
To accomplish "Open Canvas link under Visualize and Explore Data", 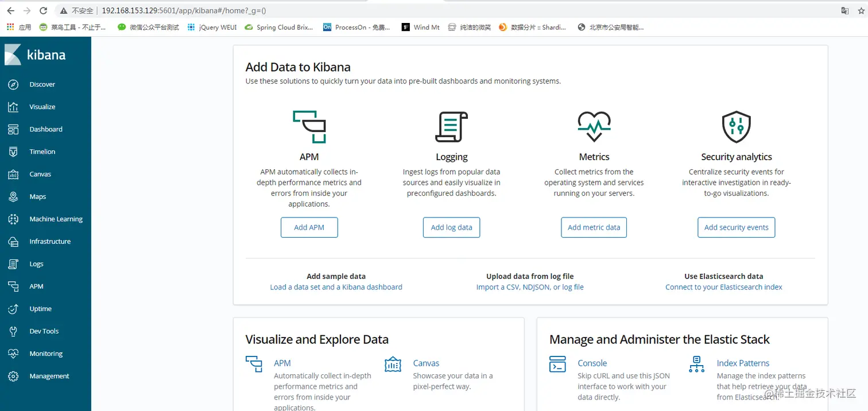I will 426,363.
